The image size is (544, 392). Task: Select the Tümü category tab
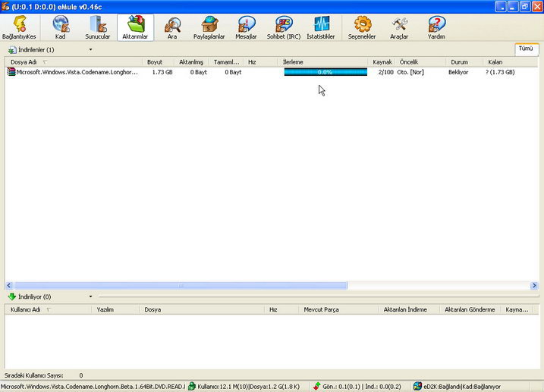click(527, 49)
